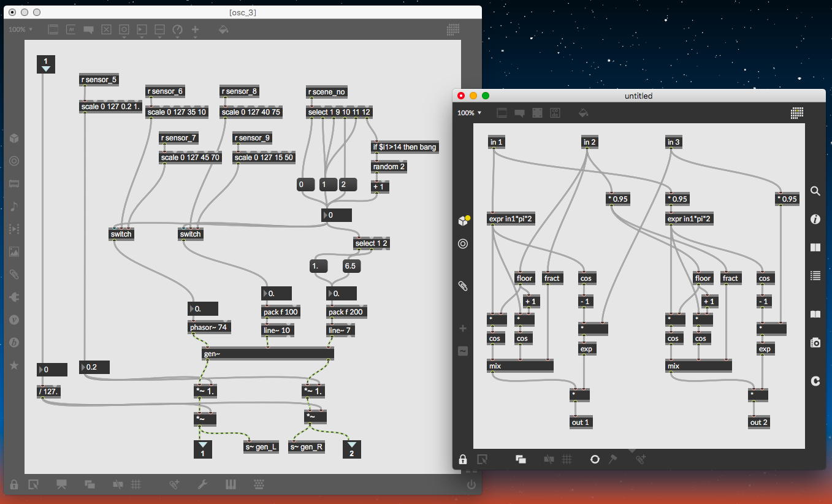Open search in the gen right sidebar
Screen dimensions: 832x504
point(815,191)
